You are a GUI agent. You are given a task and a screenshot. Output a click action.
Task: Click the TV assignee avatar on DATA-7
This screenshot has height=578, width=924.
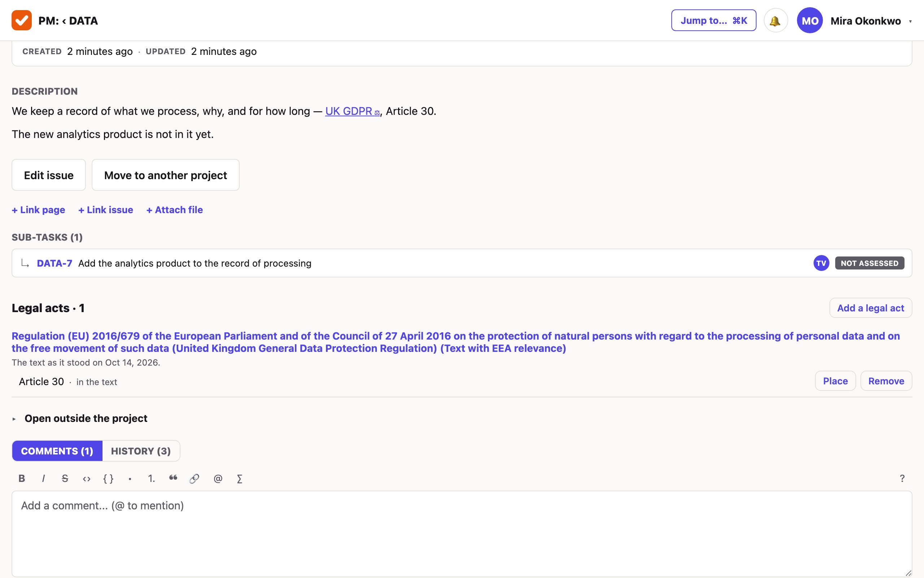821,263
